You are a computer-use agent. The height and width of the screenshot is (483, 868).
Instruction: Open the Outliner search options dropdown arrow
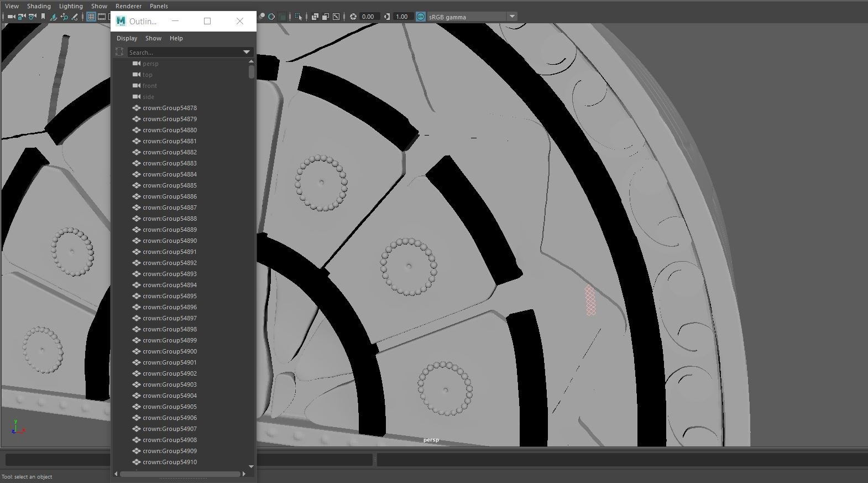coord(247,52)
